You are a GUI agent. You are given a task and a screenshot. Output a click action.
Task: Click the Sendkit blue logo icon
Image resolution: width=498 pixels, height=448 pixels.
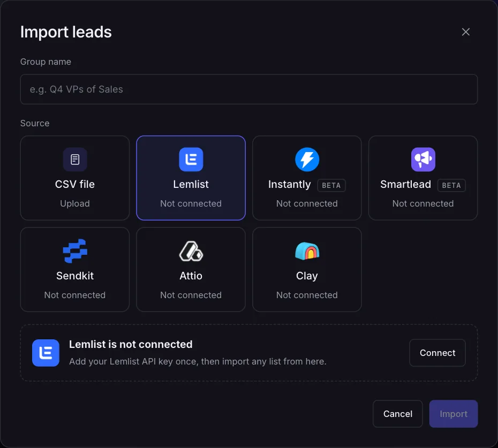pos(75,251)
